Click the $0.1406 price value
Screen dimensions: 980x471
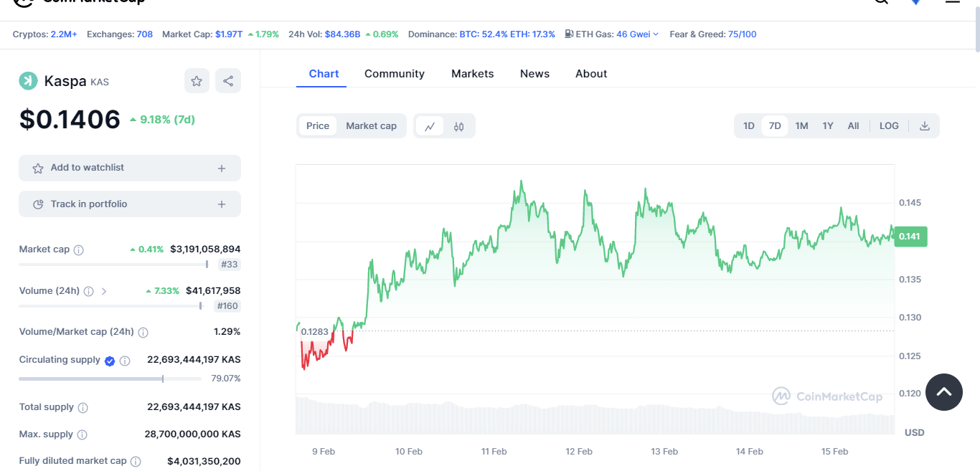70,119
